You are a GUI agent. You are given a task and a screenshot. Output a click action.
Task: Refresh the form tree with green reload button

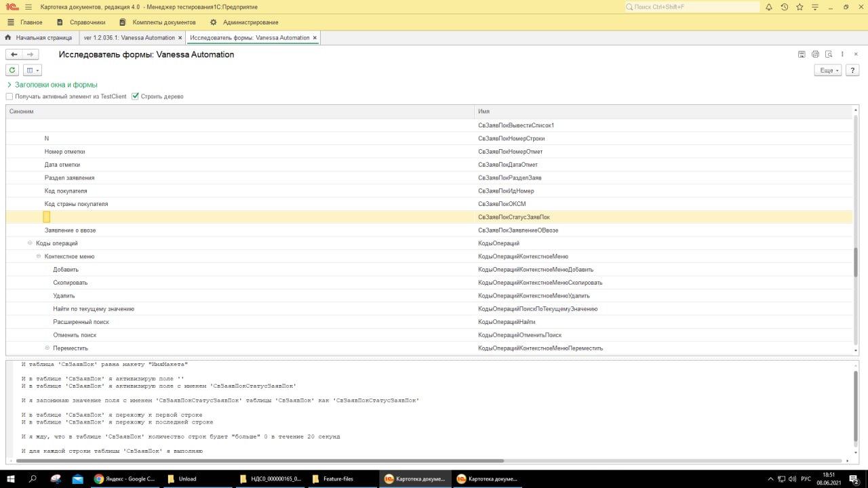click(x=12, y=70)
